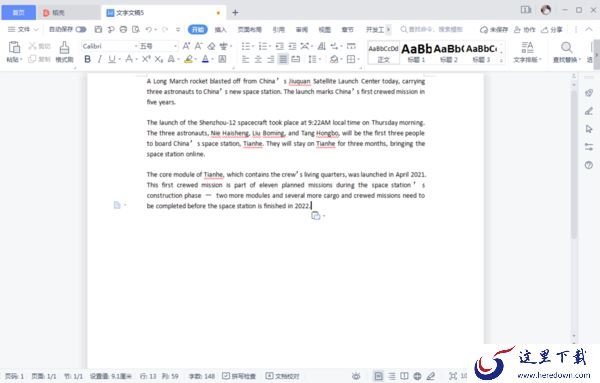Toggle Underline formatting
The image size is (600, 383).
[x=112, y=59]
